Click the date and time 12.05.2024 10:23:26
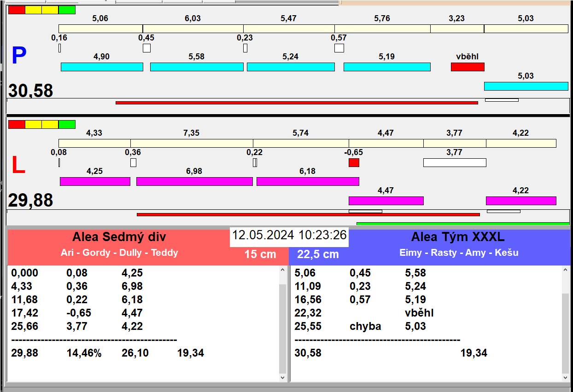The width and height of the screenshot is (573, 392). point(289,235)
